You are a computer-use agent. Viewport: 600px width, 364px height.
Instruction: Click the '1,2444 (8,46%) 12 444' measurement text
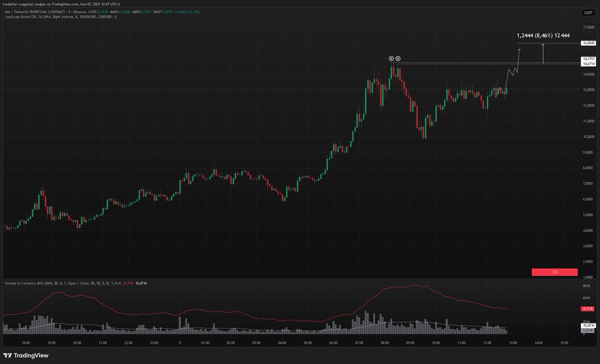click(543, 36)
